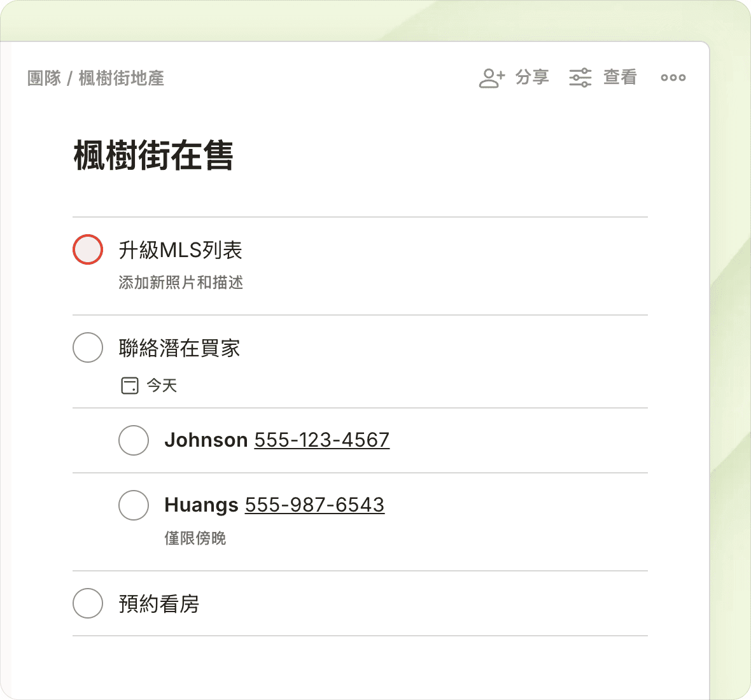Click the 分享 label
The height and width of the screenshot is (700, 751).
(x=532, y=78)
